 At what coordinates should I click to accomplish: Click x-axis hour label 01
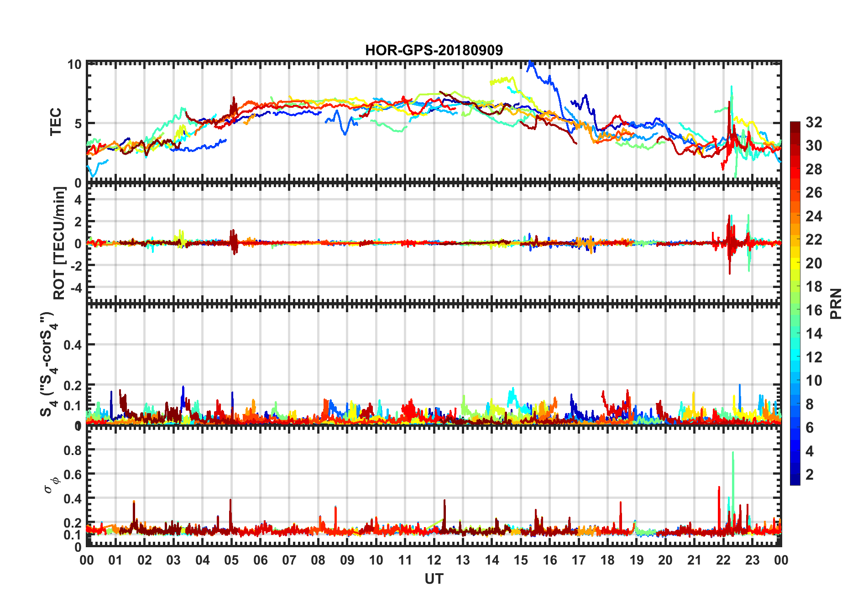coord(115,560)
